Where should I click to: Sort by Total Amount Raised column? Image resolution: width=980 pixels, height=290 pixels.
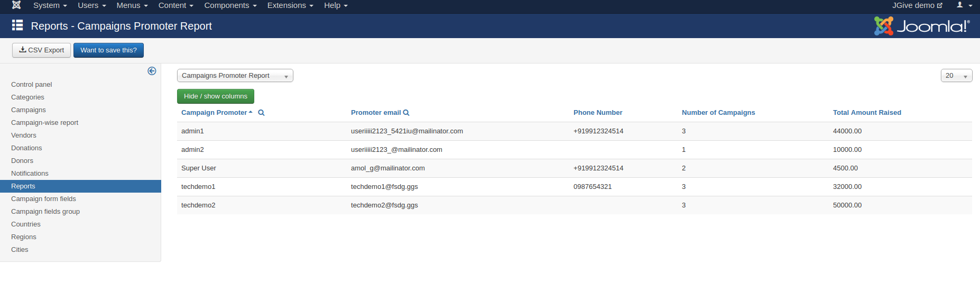coord(867,113)
